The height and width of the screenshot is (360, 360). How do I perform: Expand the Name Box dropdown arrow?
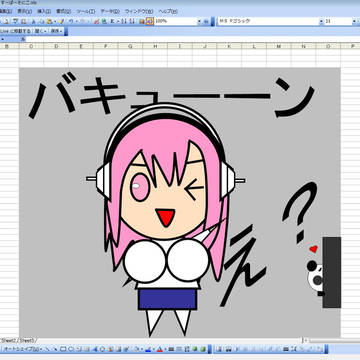point(3,39)
